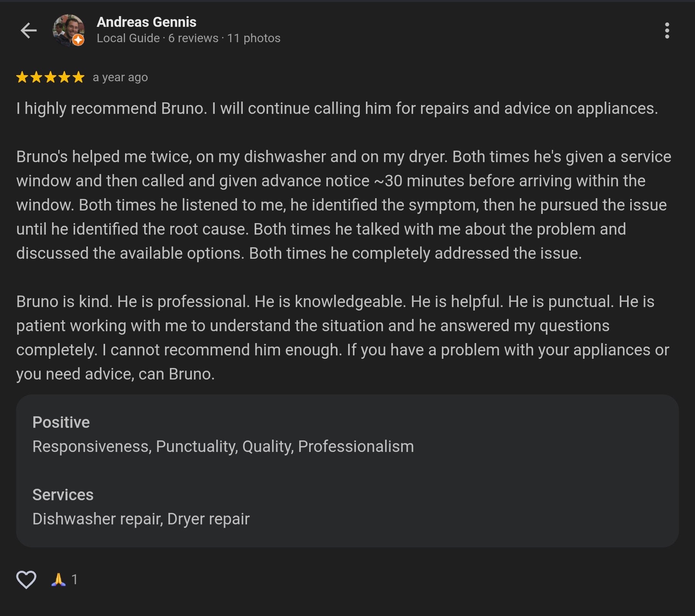Open Andreas Gennis's profile photo
The height and width of the screenshot is (616, 695).
68,29
